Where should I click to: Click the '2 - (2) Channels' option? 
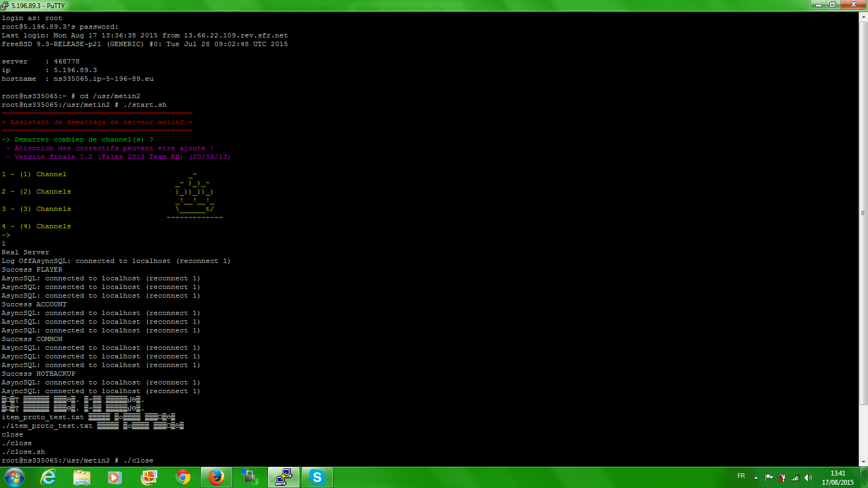pyautogui.click(x=36, y=191)
